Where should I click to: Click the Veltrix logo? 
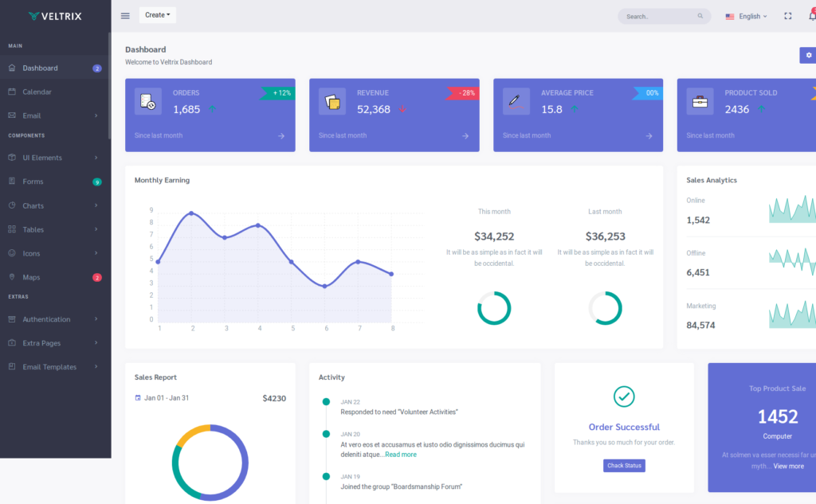[55, 16]
